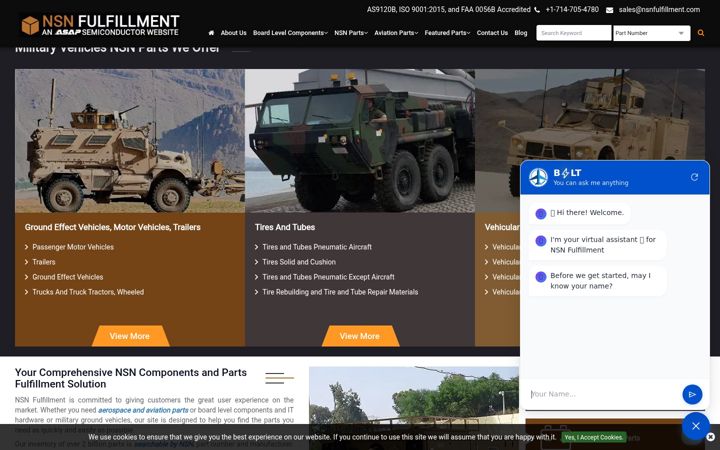Open the Trailers category link
Screen dimensions: 720x450
pos(44,262)
